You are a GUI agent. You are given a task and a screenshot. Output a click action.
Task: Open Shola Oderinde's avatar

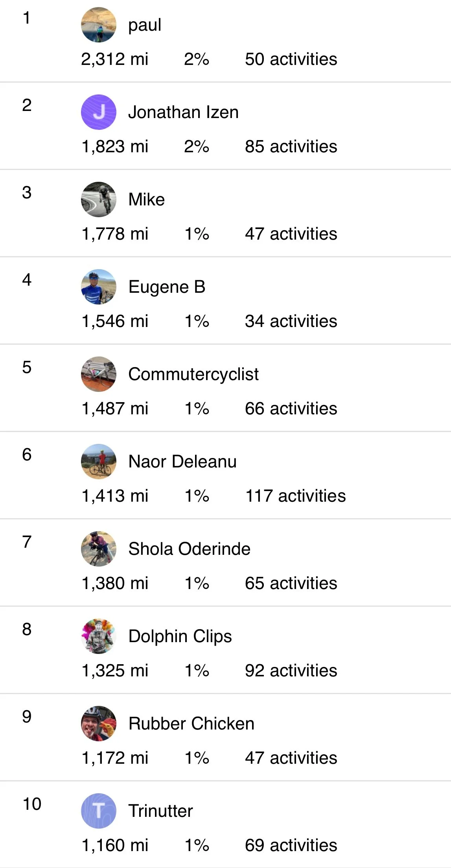pos(98,549)
